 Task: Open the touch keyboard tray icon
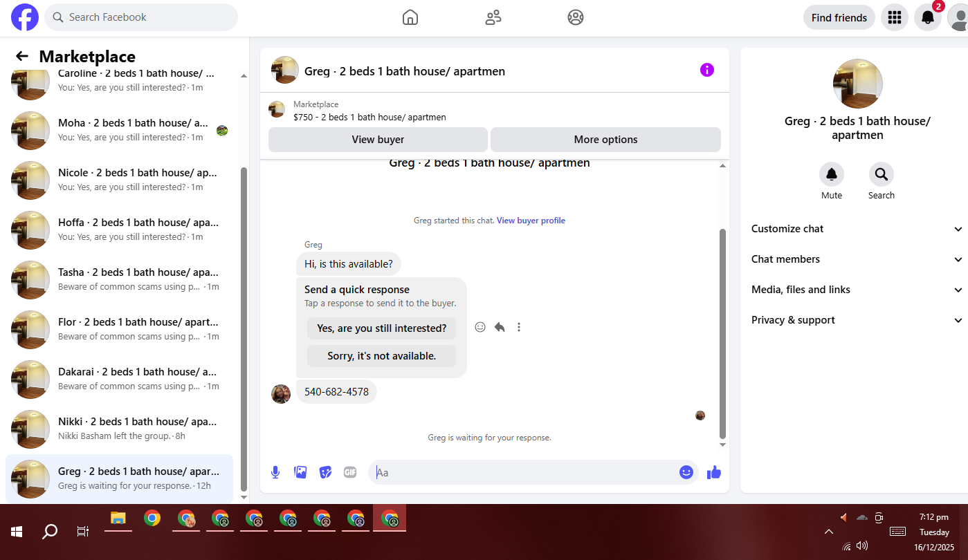click(898, 531)
